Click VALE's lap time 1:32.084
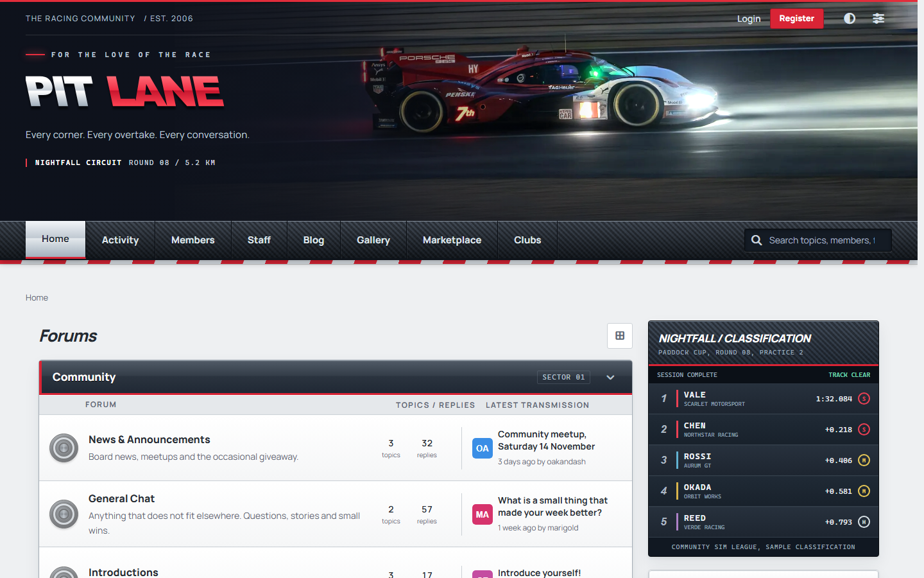Screen dimensions: 924x578 [834, 399]
